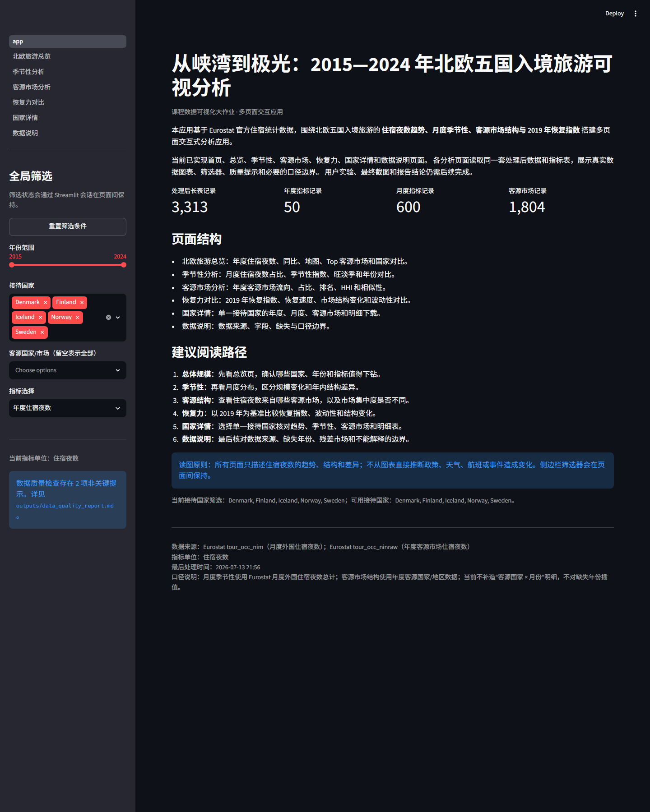Viewport: 650px width, 812px height.
Task: Select the app page in sidebar
Action: point(68,42)
